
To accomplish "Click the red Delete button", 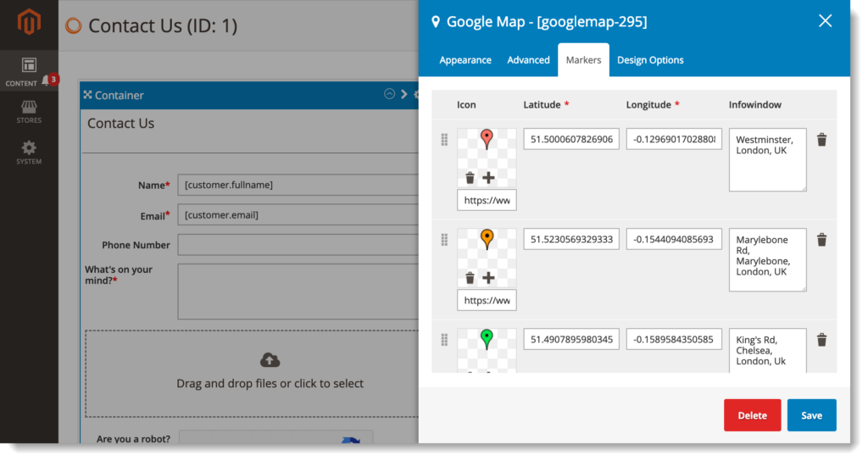I will [752, 415].
